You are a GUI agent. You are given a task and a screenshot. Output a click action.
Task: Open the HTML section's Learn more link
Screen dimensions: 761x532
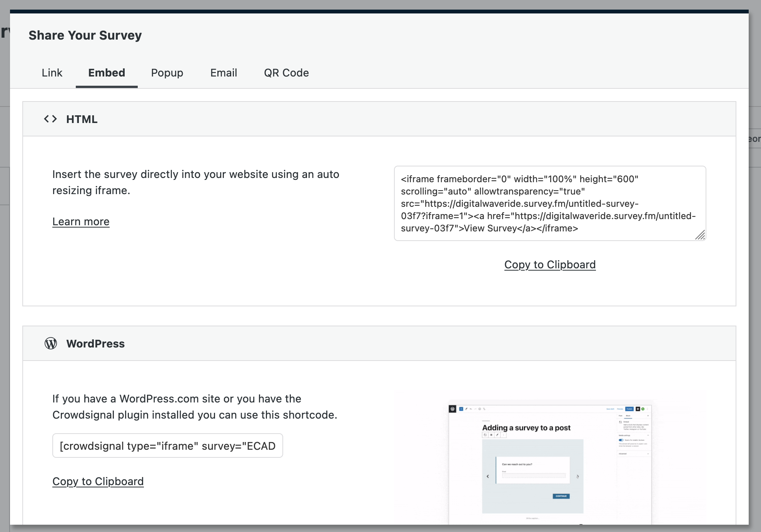coord(81,221)
